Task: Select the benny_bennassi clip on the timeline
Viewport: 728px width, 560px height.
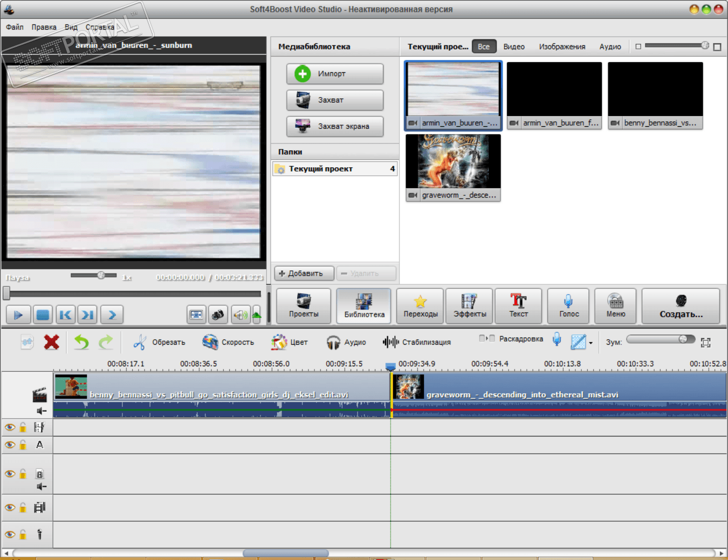Action: (222, 395)
